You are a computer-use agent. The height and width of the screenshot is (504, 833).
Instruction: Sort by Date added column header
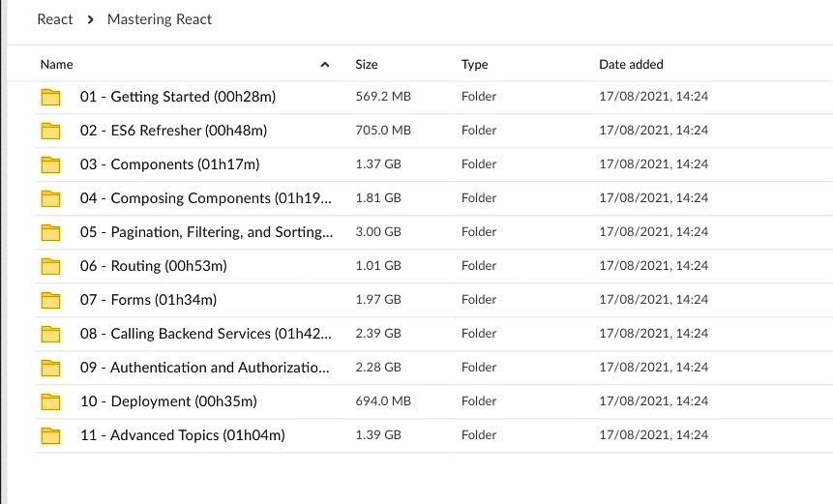[631, 64]
